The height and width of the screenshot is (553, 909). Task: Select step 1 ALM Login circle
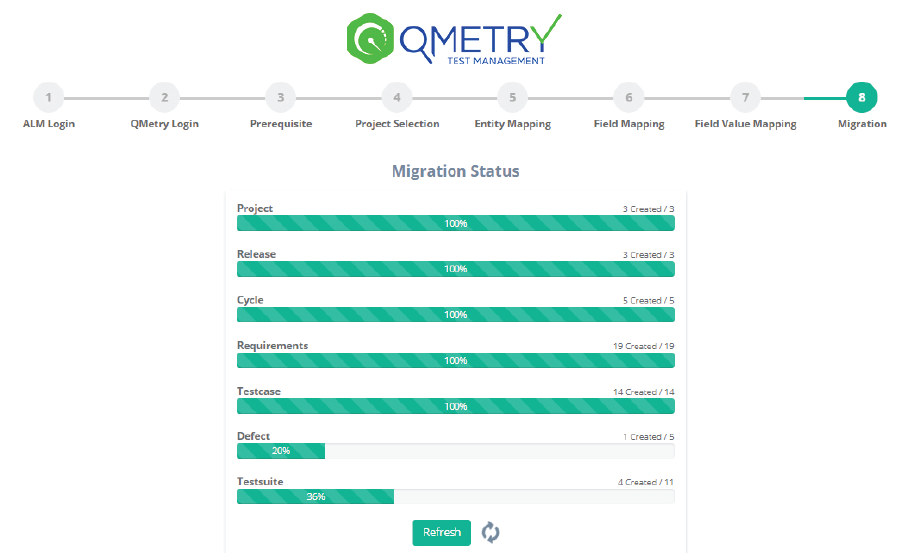click(49, 97)
